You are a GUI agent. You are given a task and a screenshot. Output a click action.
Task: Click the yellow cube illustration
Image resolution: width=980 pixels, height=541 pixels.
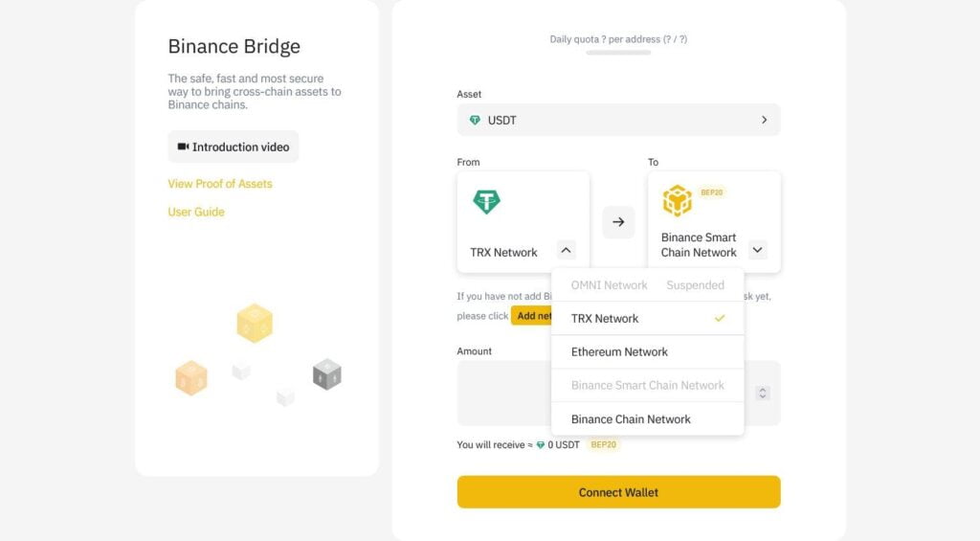[255, 324]
